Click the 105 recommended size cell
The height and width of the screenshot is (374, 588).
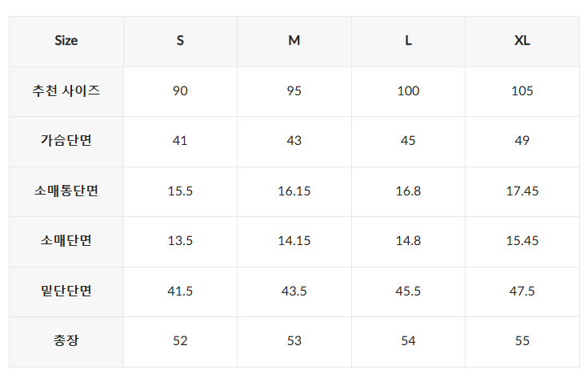click(522, 91)
